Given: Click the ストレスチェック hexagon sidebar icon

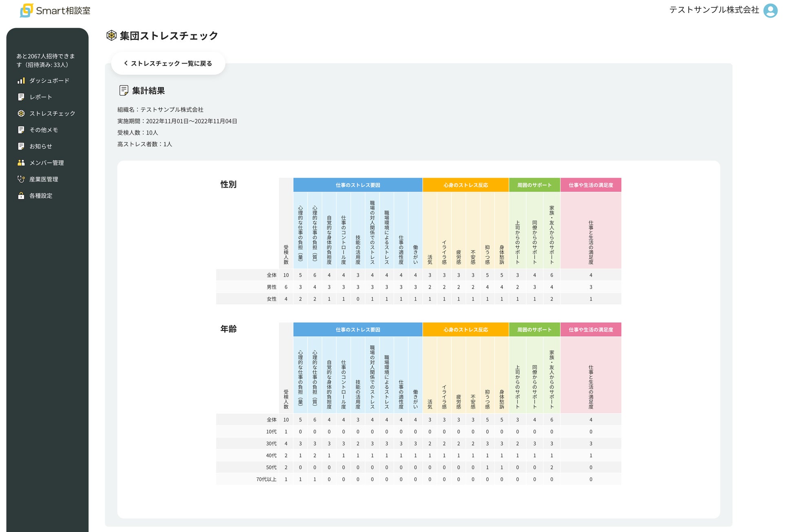Looking at the screenshot, I should click(21, 113).
